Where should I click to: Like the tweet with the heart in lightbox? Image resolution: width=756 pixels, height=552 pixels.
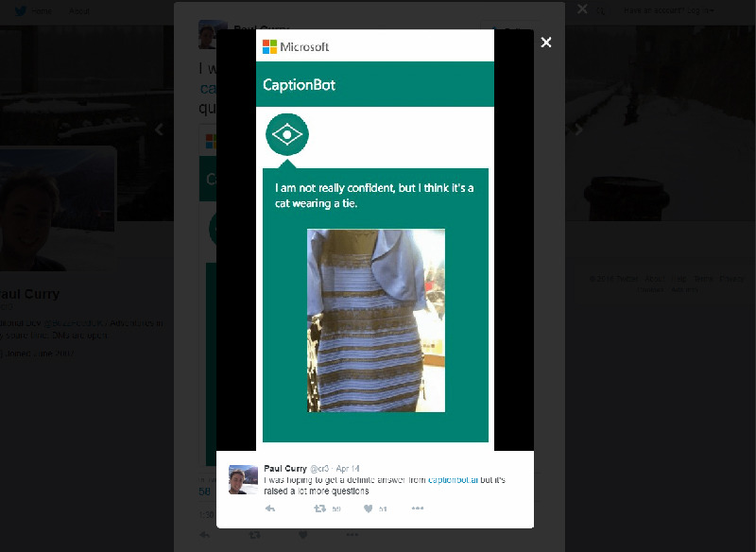point(369,509)
